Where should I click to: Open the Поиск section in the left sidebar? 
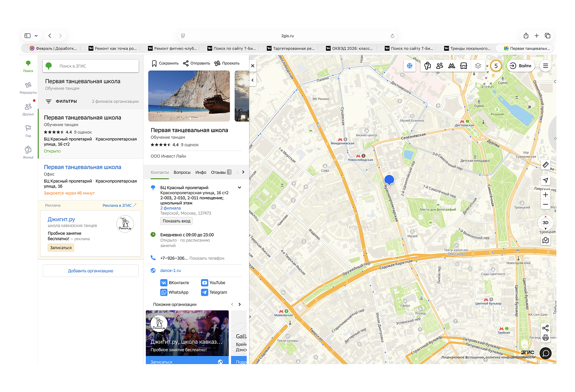point(28,66)
